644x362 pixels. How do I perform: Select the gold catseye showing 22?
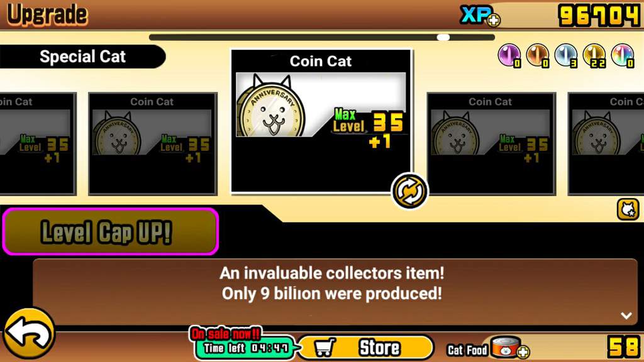595,55
